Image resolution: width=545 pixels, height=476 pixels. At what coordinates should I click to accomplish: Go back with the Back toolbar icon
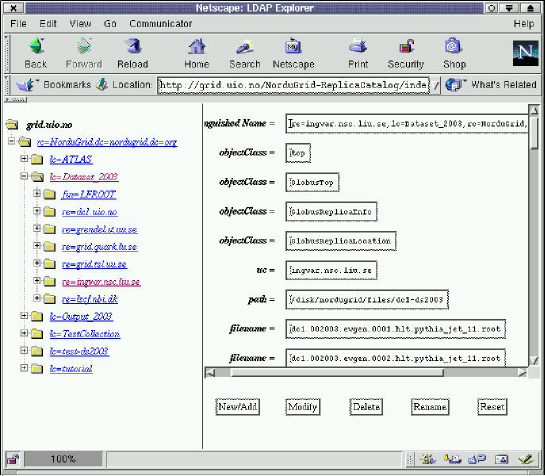pos(36,46)
